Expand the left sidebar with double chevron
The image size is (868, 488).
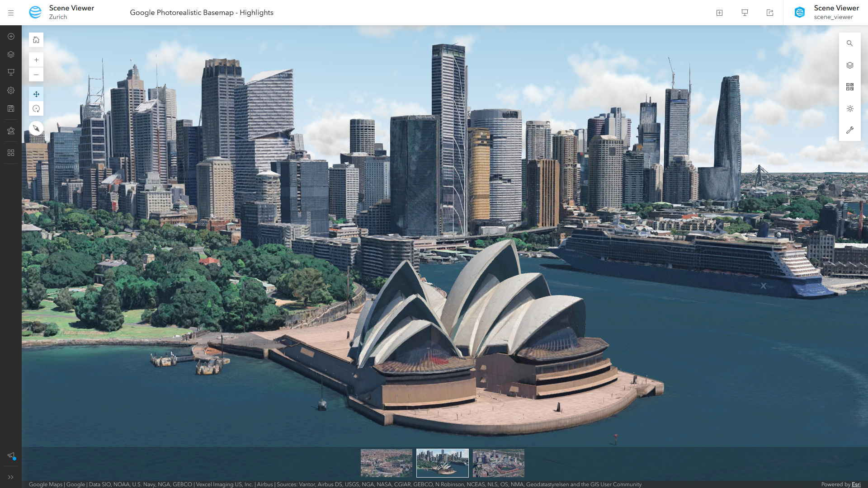click(11, 477)
